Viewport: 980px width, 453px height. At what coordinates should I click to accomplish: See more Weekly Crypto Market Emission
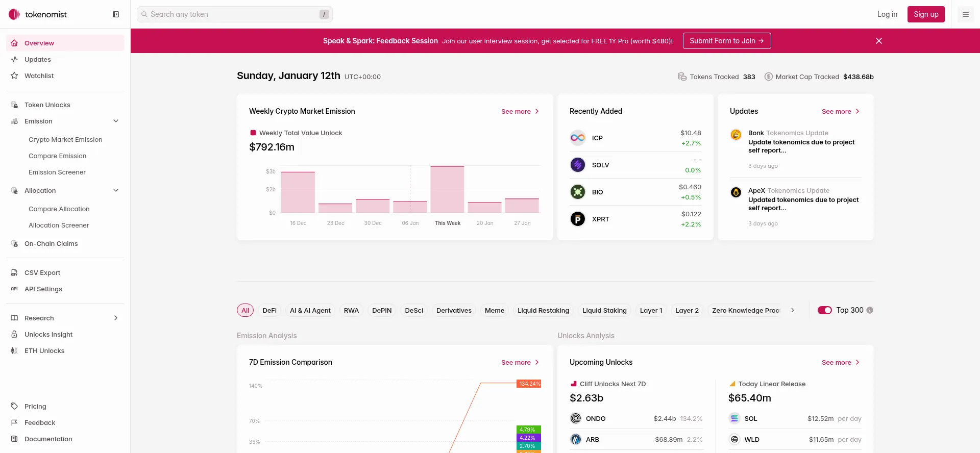click(x=520, y=111)
